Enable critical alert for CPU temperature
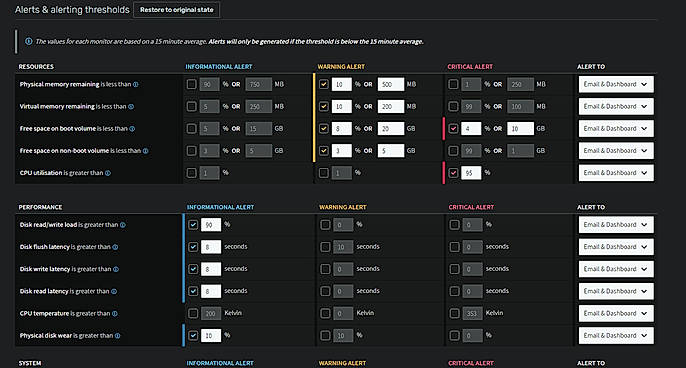Viewport: 686px width, 368px height. tap(455, 313)
